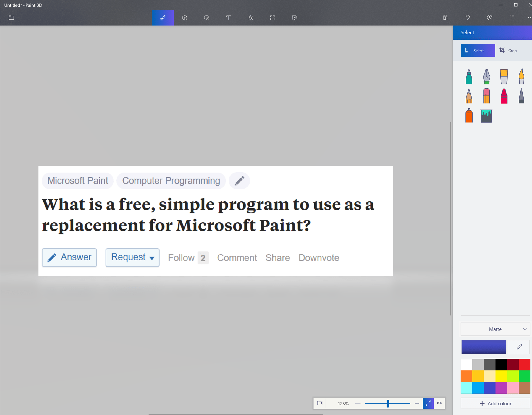Pick the Watercolour brush
Image resolution: width=532 pixels, height=415 pixels.
tap(521, 77)
